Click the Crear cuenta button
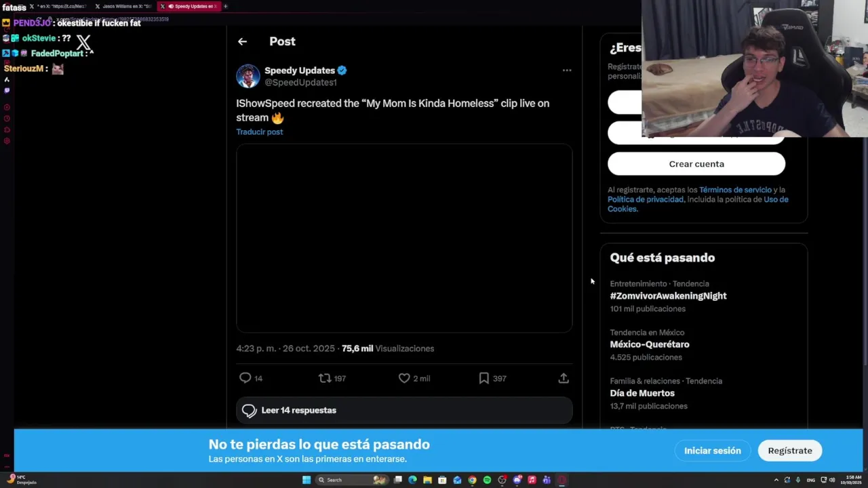The width and height of the screenshot is (868, 488). click(696, 164)
